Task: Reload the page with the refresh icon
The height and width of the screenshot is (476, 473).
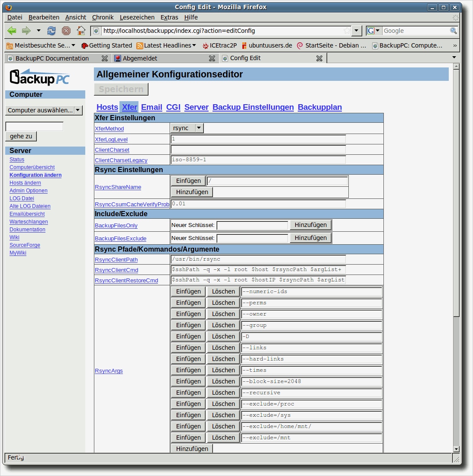Action: tap(51, 31)
